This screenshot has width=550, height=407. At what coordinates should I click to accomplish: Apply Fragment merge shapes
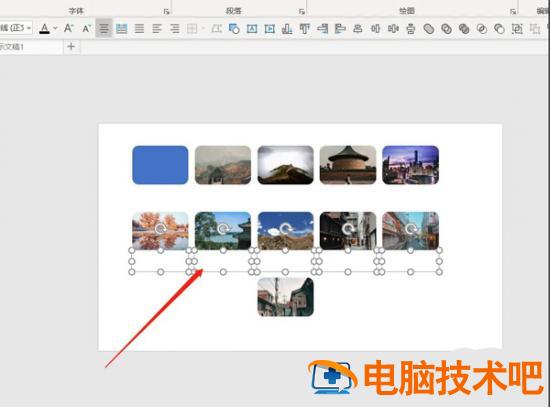point(464,28)
